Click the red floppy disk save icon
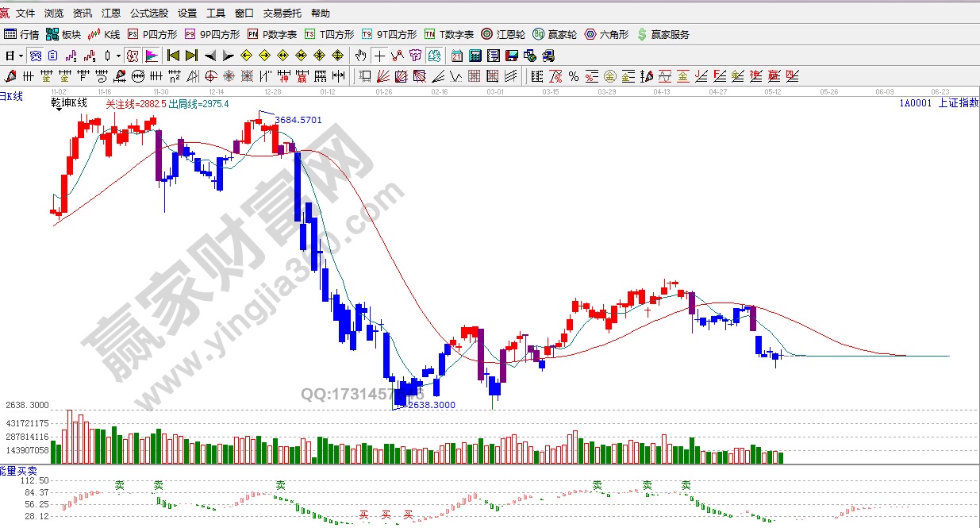Viewport: 980px width, 528px height. tap(512, 56)
